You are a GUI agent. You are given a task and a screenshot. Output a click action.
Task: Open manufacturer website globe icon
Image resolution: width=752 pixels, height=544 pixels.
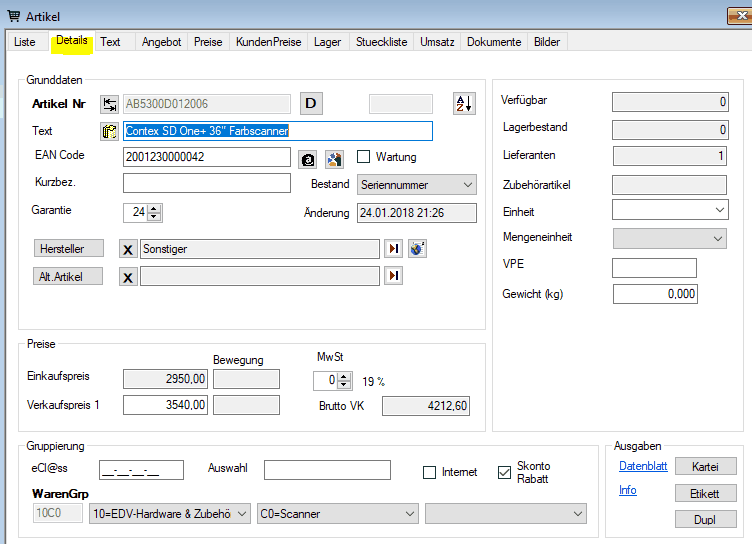coord(417,248)
